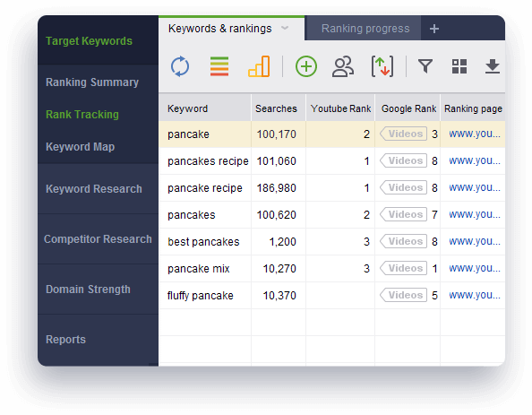Viewport: 532px width, 415px height.
Task: Select the best pancakes keyword row
Action: coord(331,242)
